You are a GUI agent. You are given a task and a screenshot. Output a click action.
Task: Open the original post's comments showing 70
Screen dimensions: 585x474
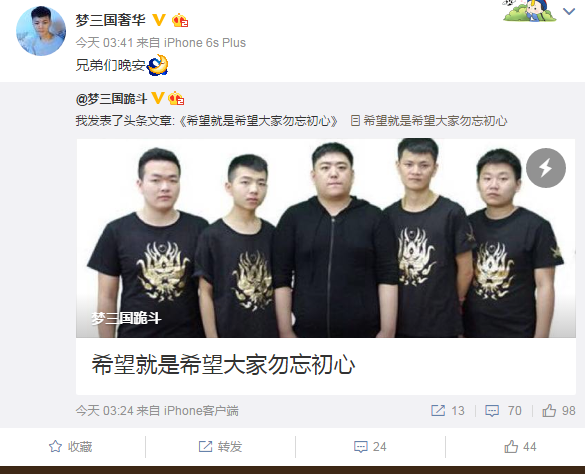[503, 411]
